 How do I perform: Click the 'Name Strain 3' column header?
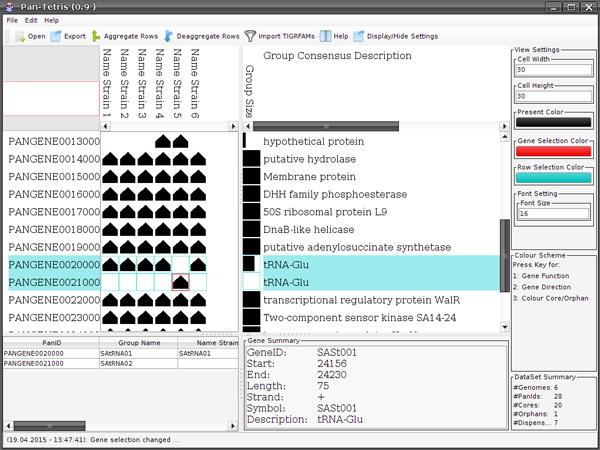tap(142, 83)
